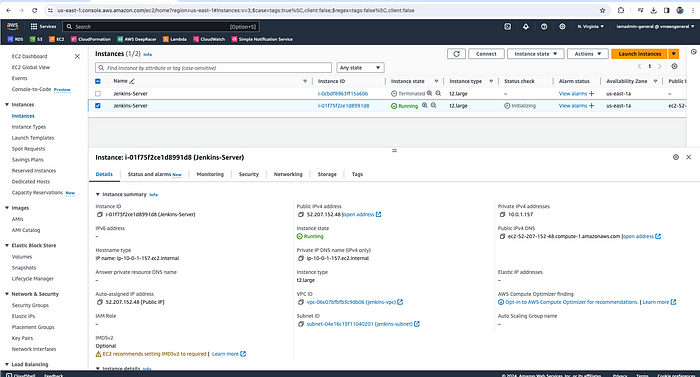Open the Services grid menu icon
Screen dimensions: 700x377
coord(33,27)
